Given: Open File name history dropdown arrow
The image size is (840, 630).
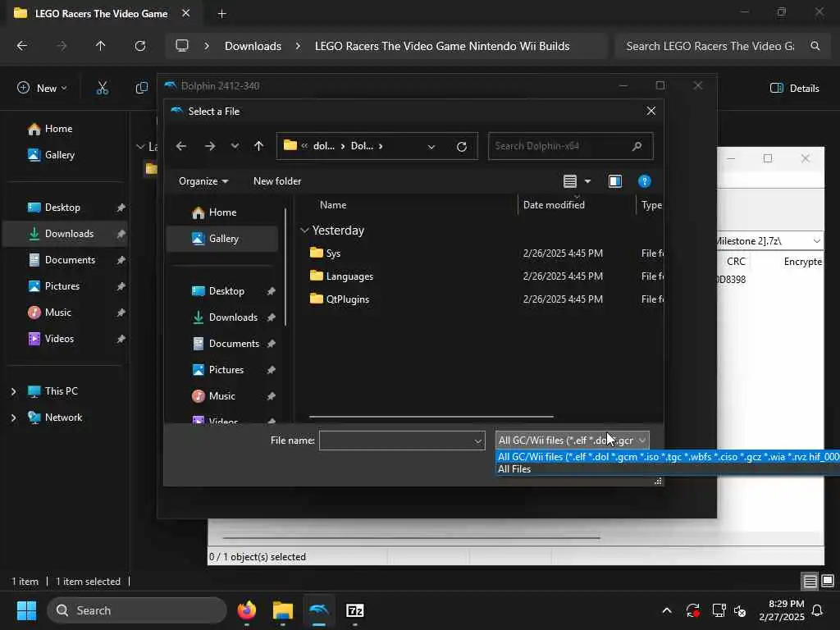Looking at the screenshot, I should [x=478, y=441].
